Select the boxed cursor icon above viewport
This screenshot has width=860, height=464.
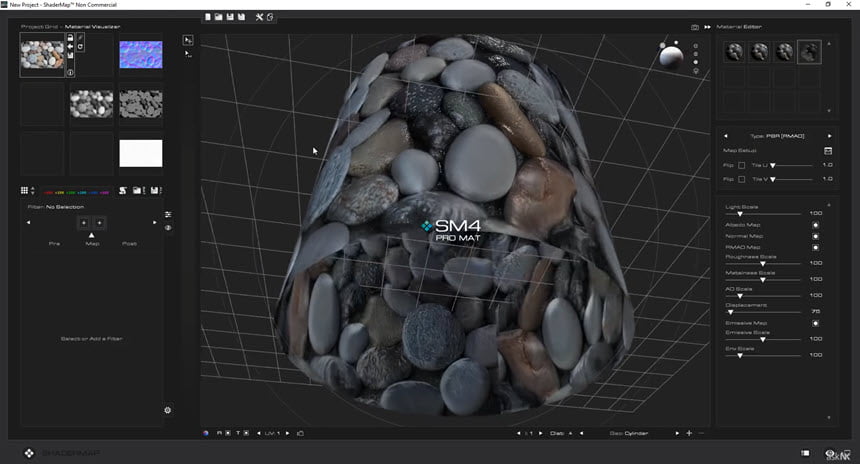coord(188,40)
